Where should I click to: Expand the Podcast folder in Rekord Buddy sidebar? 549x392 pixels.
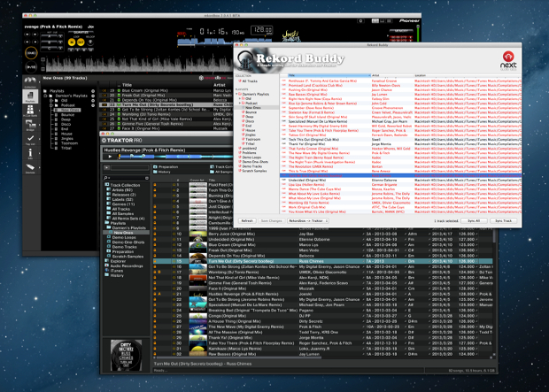[x=240, y=104]
